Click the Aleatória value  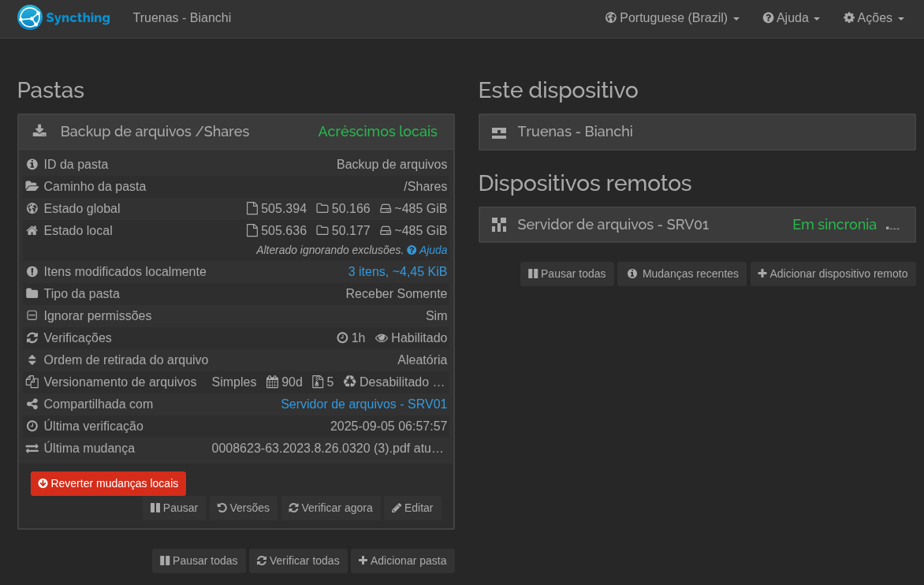tap(422, 360)
